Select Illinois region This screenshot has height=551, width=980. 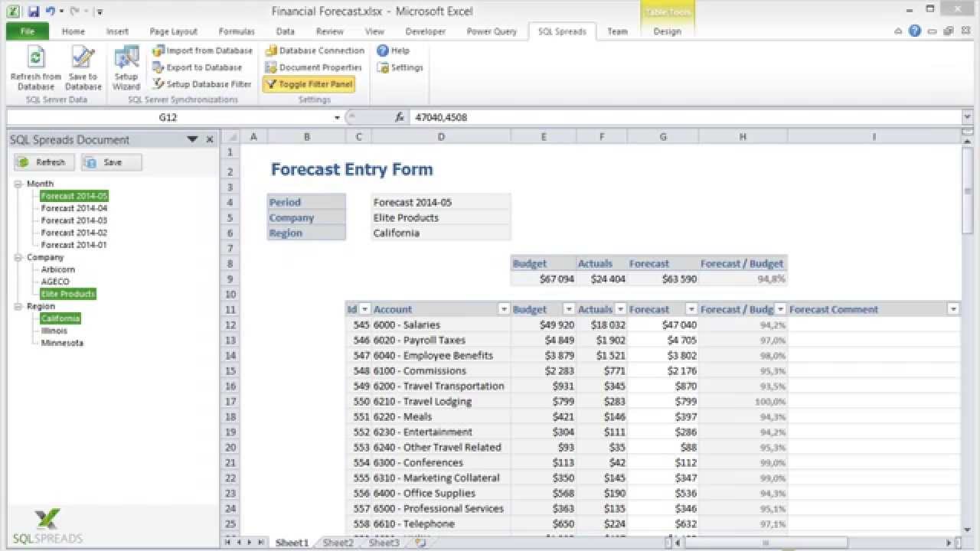pos(54,331)
